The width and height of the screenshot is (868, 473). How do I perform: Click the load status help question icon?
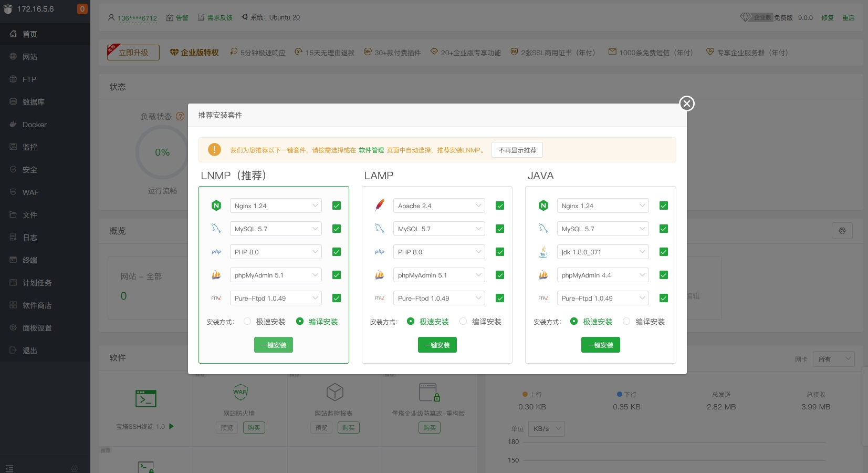point(180,116)
